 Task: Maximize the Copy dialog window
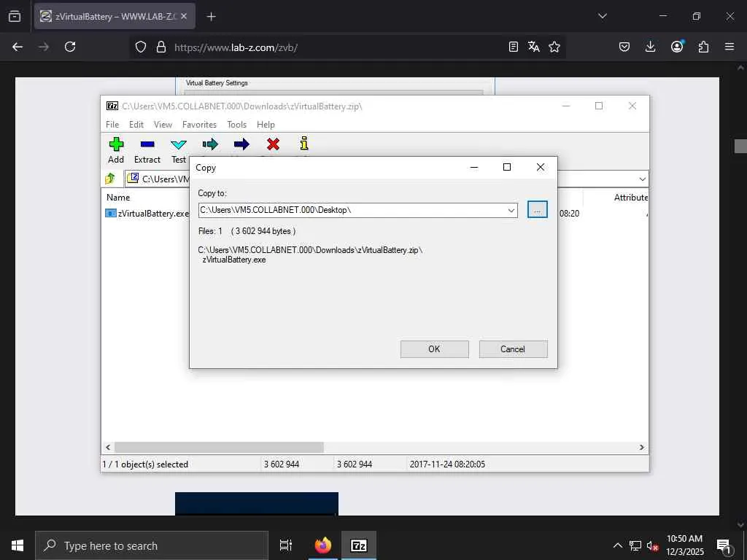(507, 167)
